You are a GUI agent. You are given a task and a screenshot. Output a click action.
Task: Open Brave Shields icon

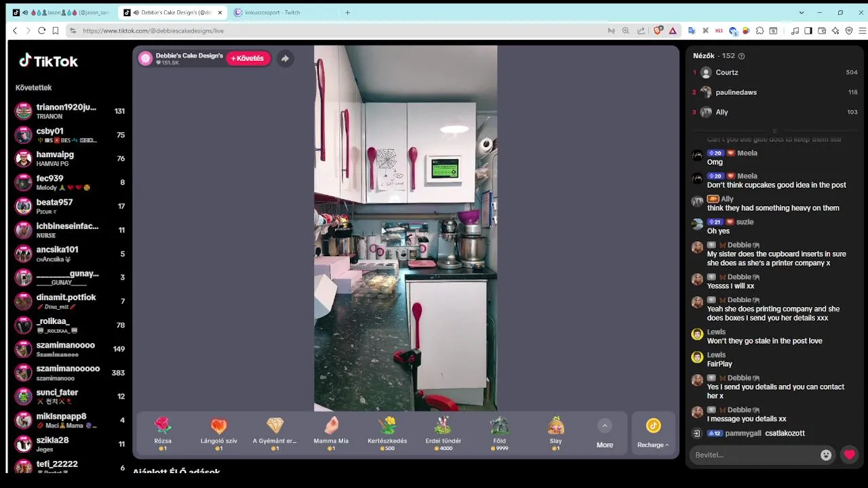click(658, 30)
